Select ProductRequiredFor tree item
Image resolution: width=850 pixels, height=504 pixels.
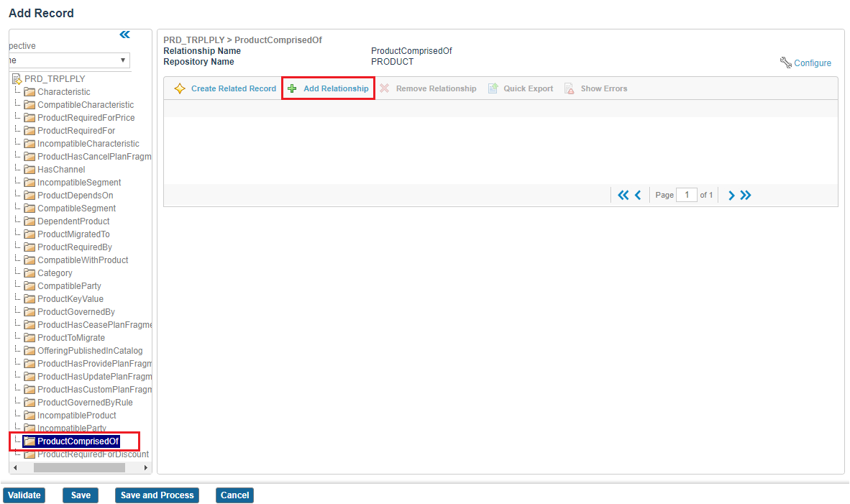(x=76, y=131)
